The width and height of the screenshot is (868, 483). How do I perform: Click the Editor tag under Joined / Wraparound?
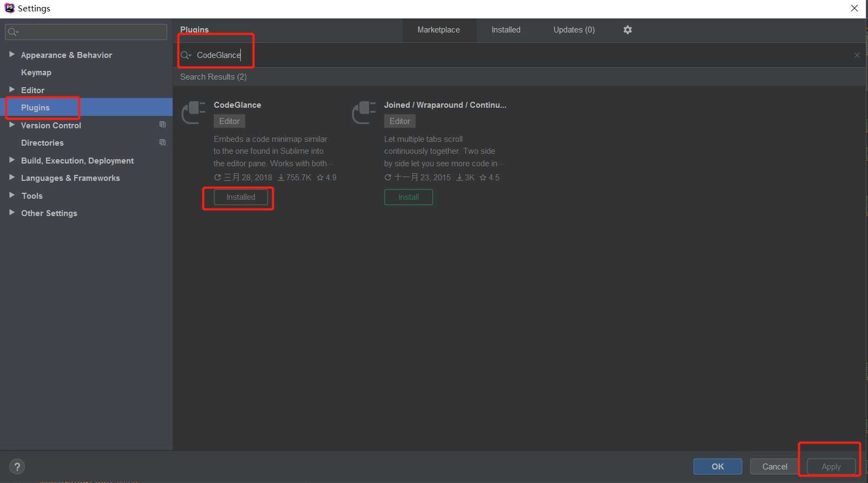point(400,121)
